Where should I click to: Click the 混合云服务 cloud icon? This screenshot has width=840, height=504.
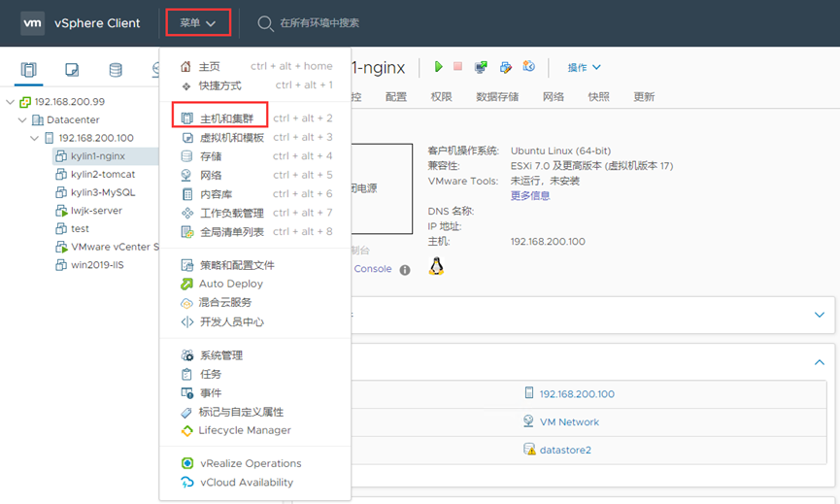(186, 303)
